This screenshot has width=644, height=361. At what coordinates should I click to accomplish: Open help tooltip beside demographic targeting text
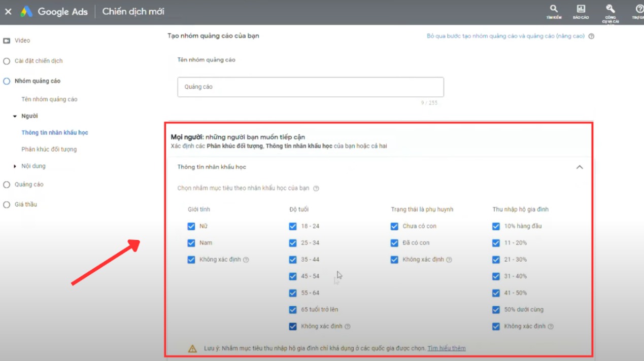coord(316,188)
